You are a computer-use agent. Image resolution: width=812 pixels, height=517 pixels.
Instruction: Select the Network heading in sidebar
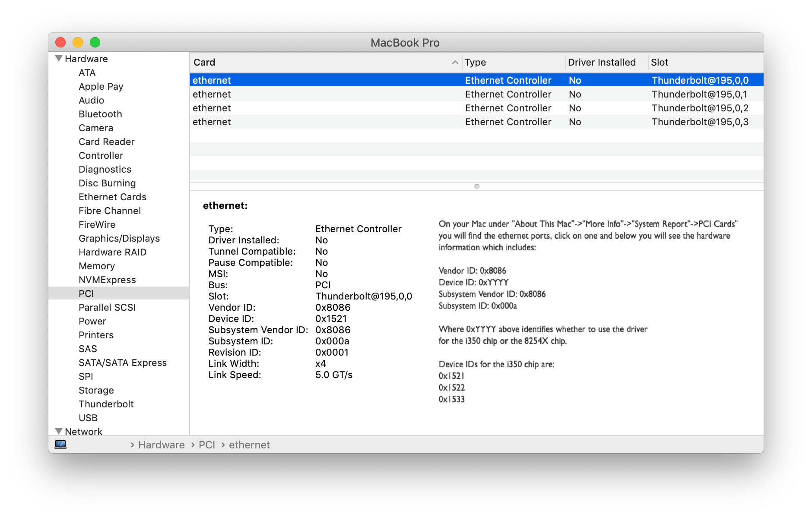point(84,431)
